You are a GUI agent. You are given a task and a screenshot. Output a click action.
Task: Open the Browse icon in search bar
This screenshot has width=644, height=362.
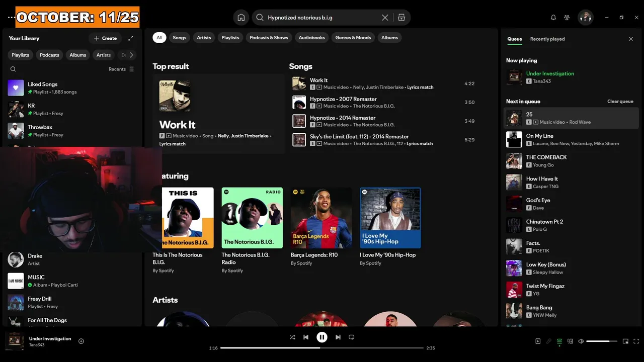tap(401, 18)
